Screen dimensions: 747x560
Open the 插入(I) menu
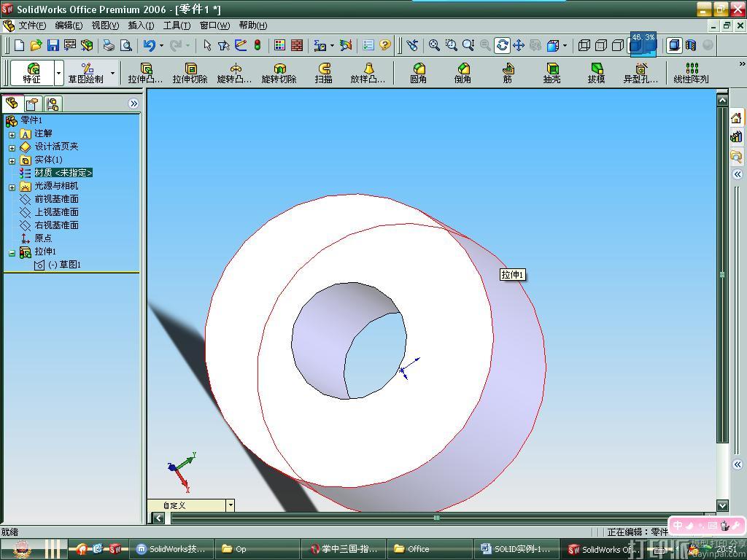[x=141, y=26]
